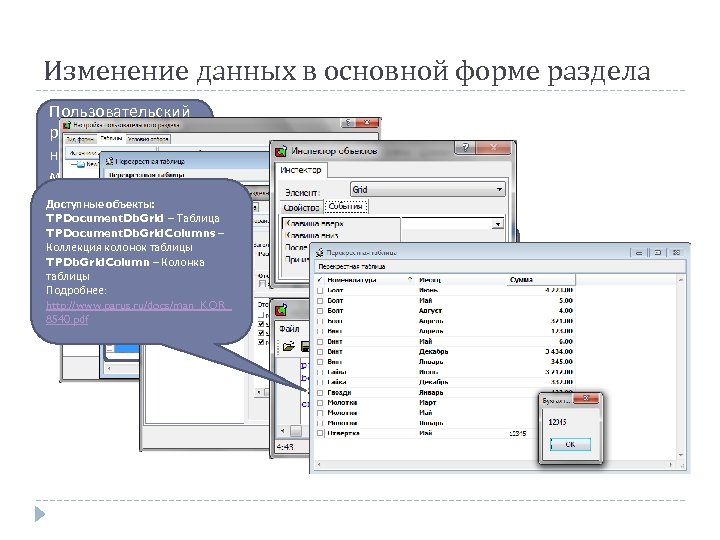Open the Файл menu in script editor
This screenshot has height=540, width=720.
point(289,329)
